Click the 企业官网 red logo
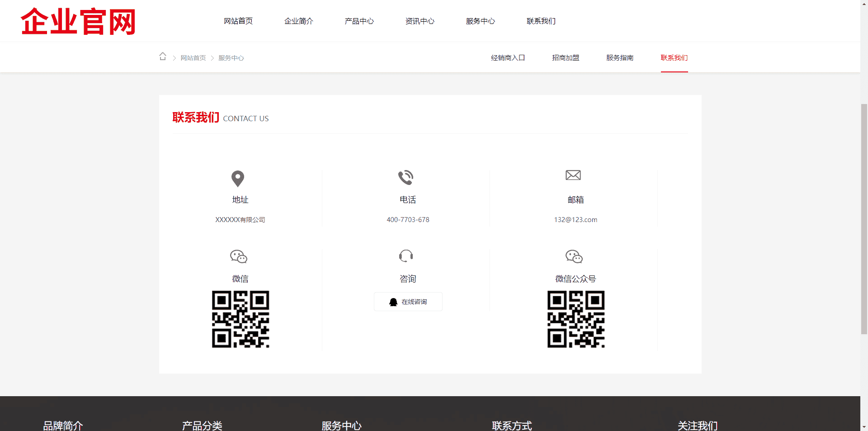This screenshot has width=868, height=431. pos(78,21)
